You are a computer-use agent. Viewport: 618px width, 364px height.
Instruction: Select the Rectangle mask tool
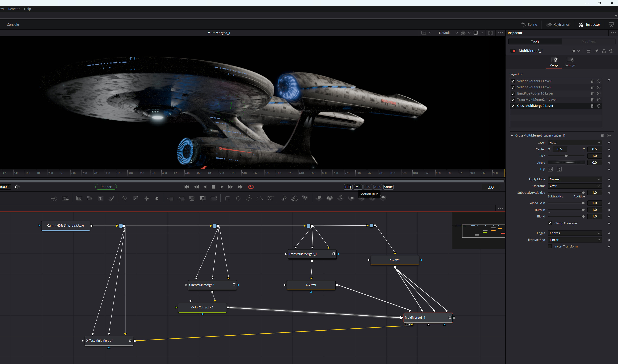click(x=227, y=198)
